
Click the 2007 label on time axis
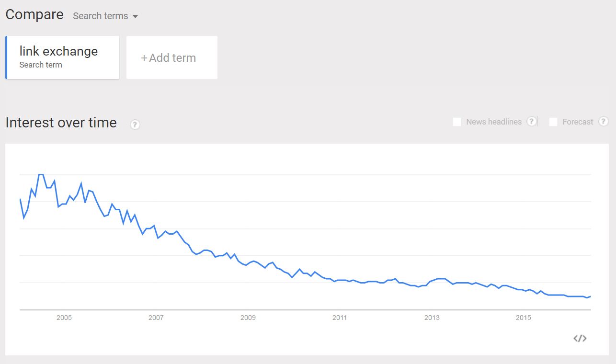click(x=156, y=318)
